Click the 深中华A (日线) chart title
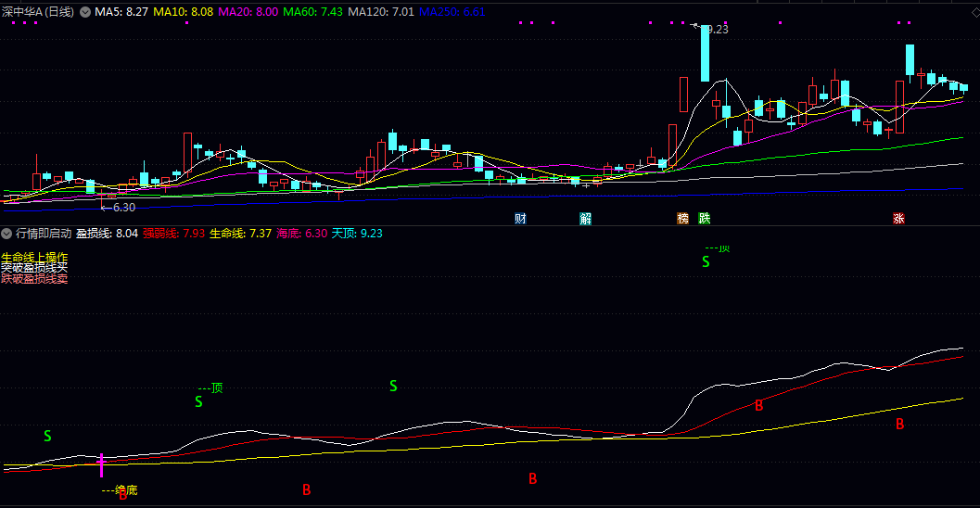Image resolution: width=980 pixels, height=508 pixels. click(x=39, y=12)
